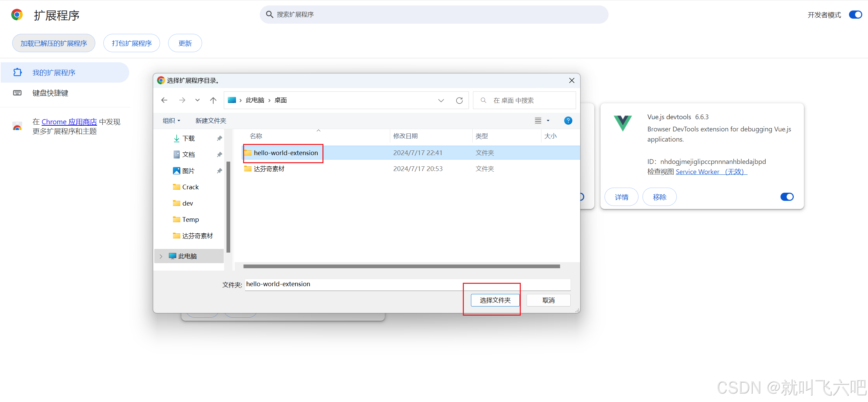Image resolution: width=868 pixels, height=402 pixels.
Task: Click the Vue.js devtools logo
Action: coord(623,123)
